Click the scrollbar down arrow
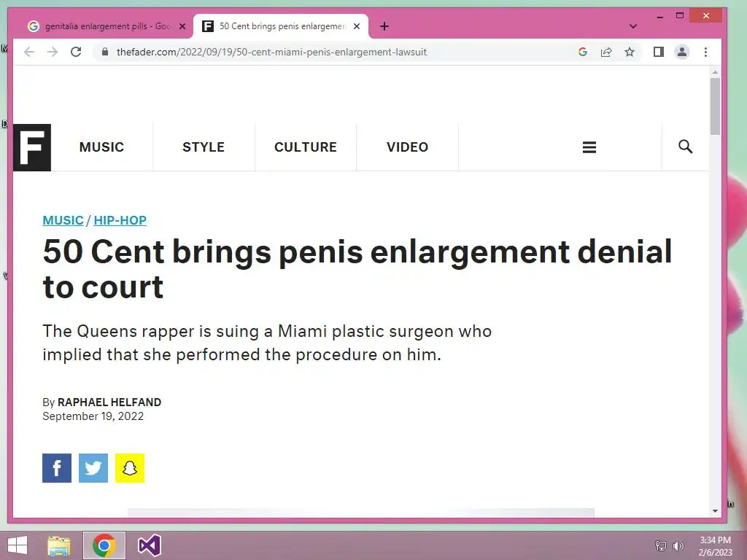Image resolution: width=747 pixels, height=560 pixels. [x=715, y=511]
